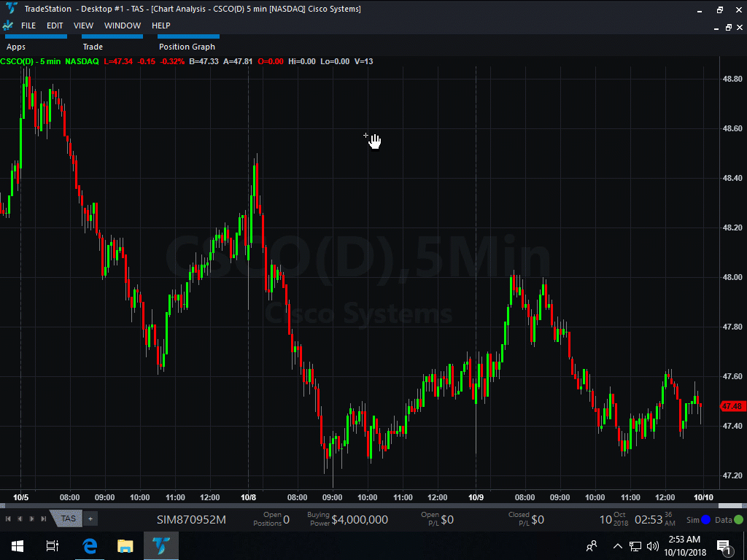Click the 10/9 date axis label
This screenshot has width=747, height=560.
tap(476, 497)
